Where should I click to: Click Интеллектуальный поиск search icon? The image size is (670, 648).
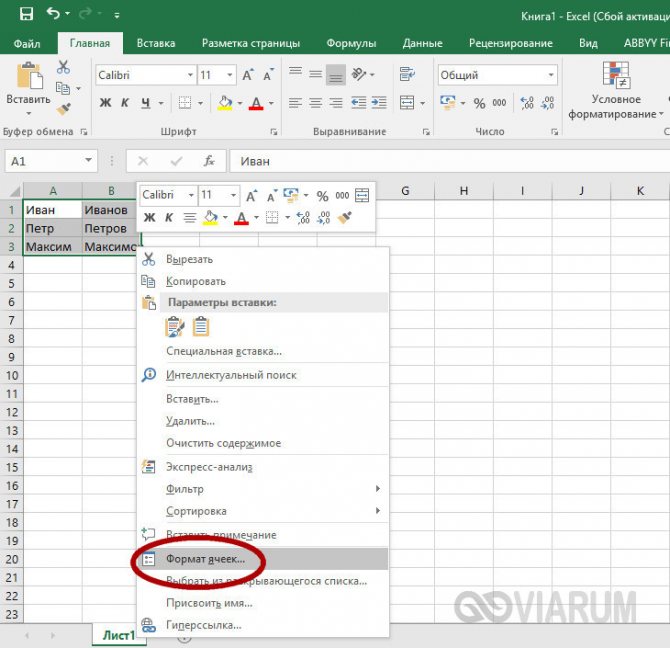pyautogui.click(x=149, y=375)
